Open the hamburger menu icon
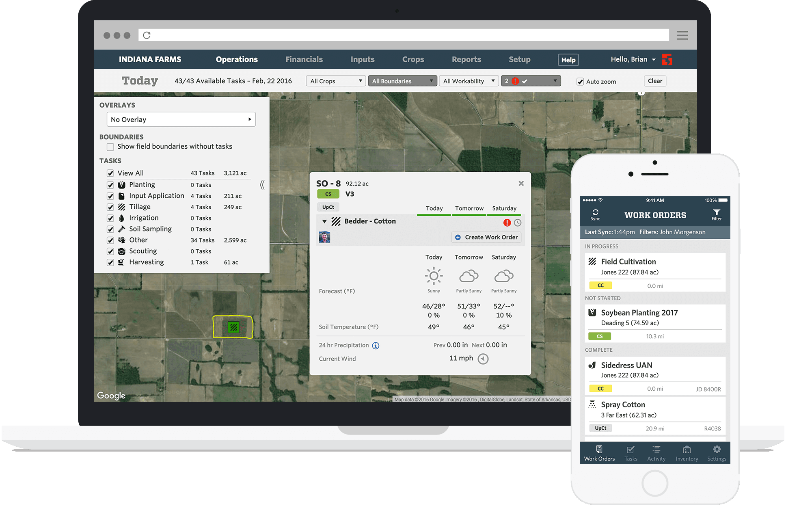786x532 pixels. click(x=682, y=35)
